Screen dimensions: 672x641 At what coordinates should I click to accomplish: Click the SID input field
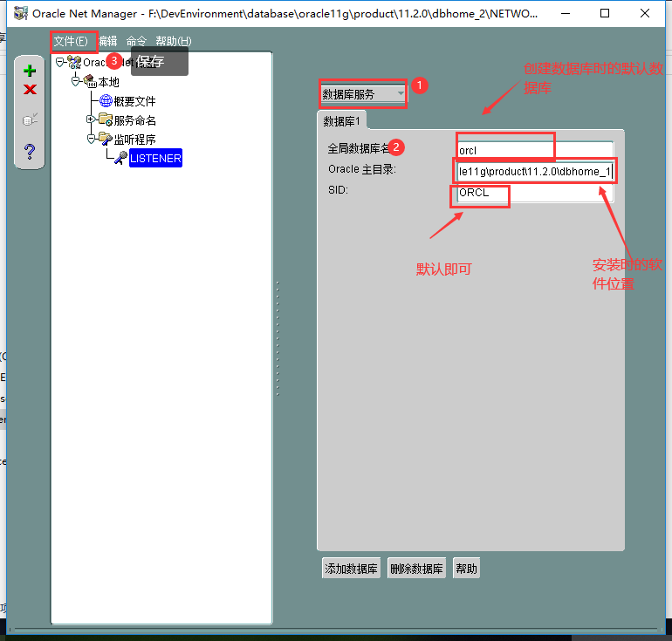(535, 193)
